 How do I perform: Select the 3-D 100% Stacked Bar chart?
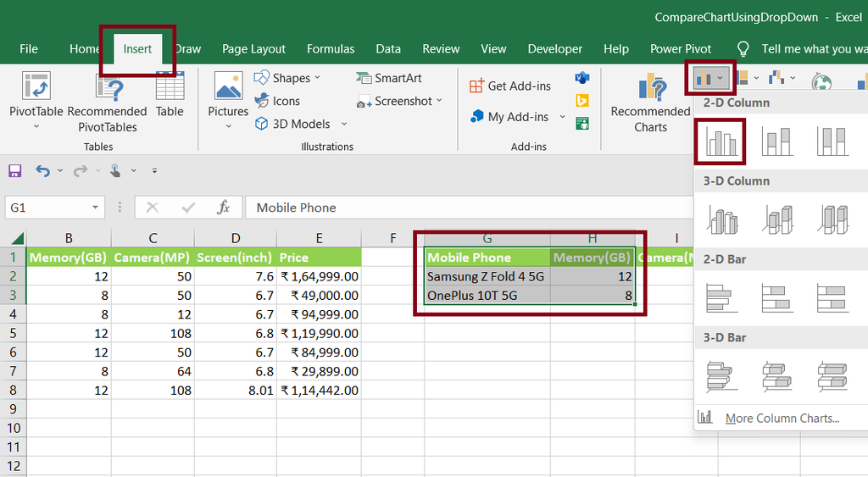(x=832, y=375)
